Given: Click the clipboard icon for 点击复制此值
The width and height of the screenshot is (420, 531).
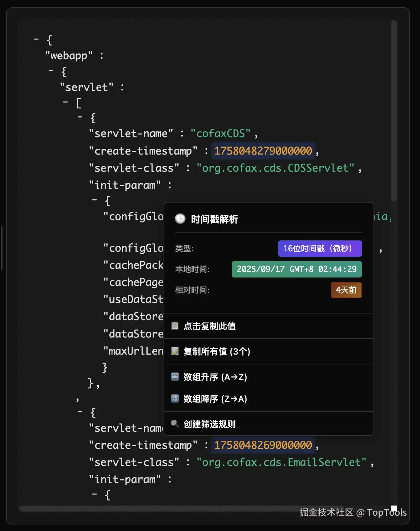Looking at the screenshot, I should coord(175,326).
